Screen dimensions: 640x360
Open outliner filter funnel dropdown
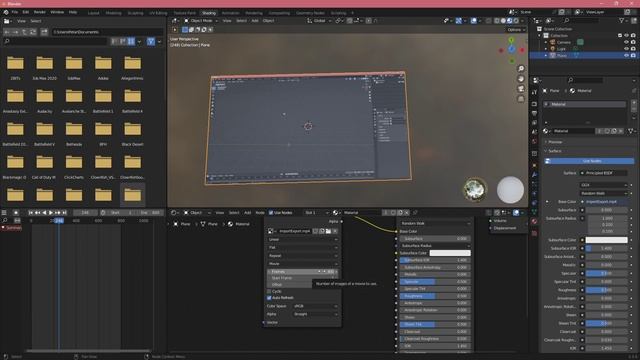coord(622,20)
